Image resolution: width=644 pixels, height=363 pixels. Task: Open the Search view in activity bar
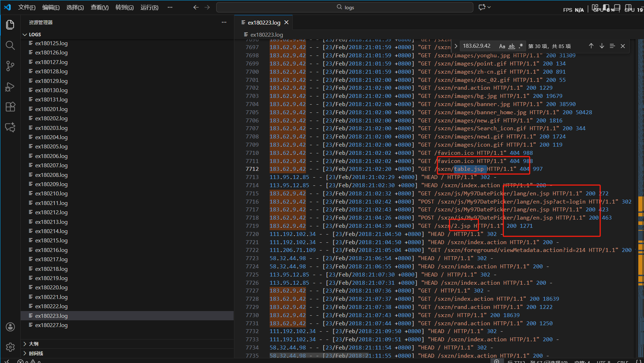point(10,45)
